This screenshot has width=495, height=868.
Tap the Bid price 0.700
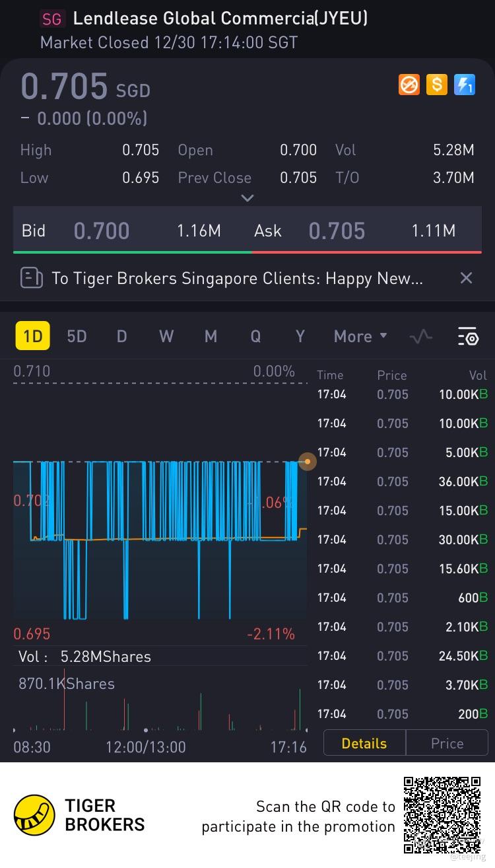102,231
